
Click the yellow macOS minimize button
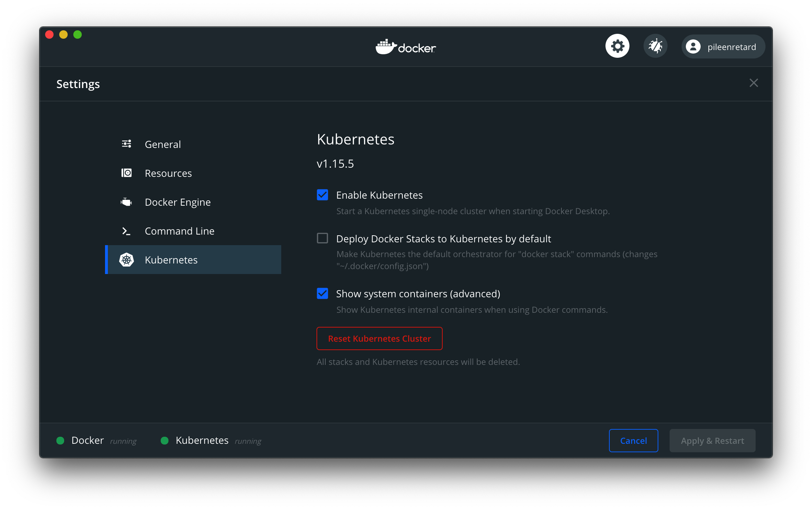[x=63, y=35]
